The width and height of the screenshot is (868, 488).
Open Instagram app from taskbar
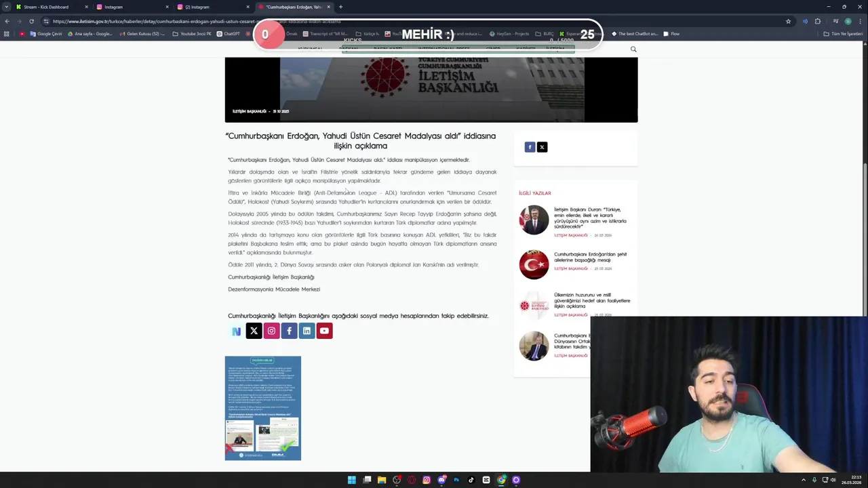427,480
